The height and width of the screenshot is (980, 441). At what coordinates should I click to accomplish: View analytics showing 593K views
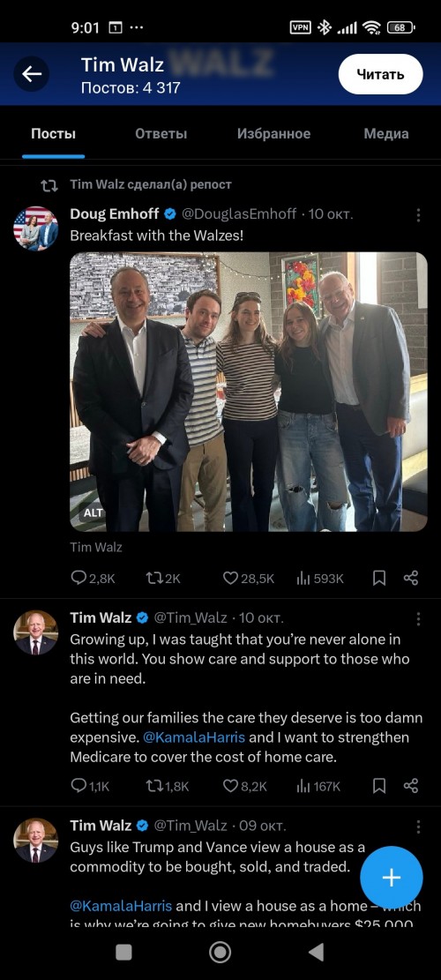[320, 578]
